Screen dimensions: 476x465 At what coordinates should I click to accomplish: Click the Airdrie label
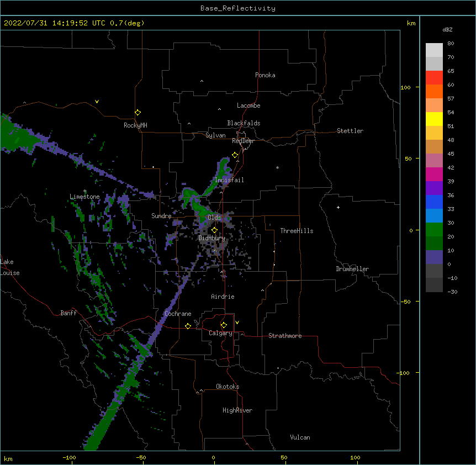[223, 297]
